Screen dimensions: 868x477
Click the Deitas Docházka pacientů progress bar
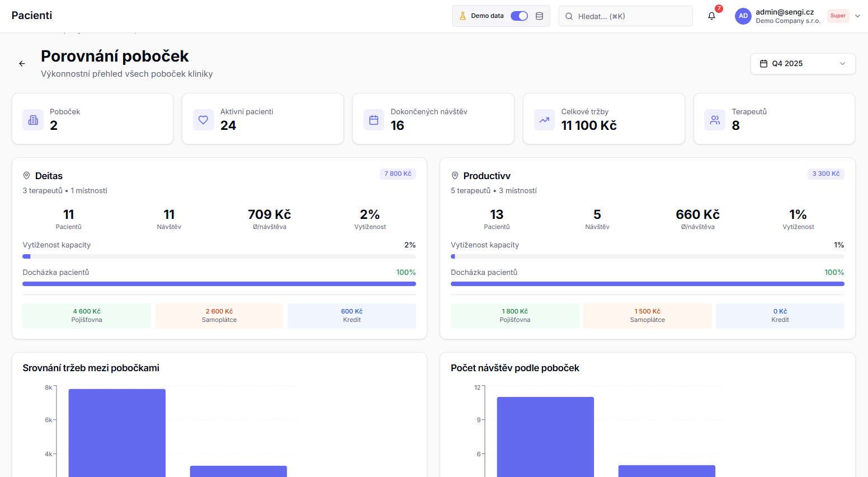point(219,284)
